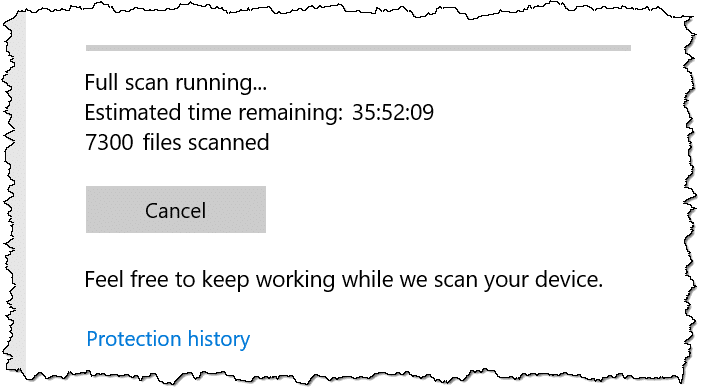
Task: Click the 35:52:09 remaining time value
Action: click(393, 112)
